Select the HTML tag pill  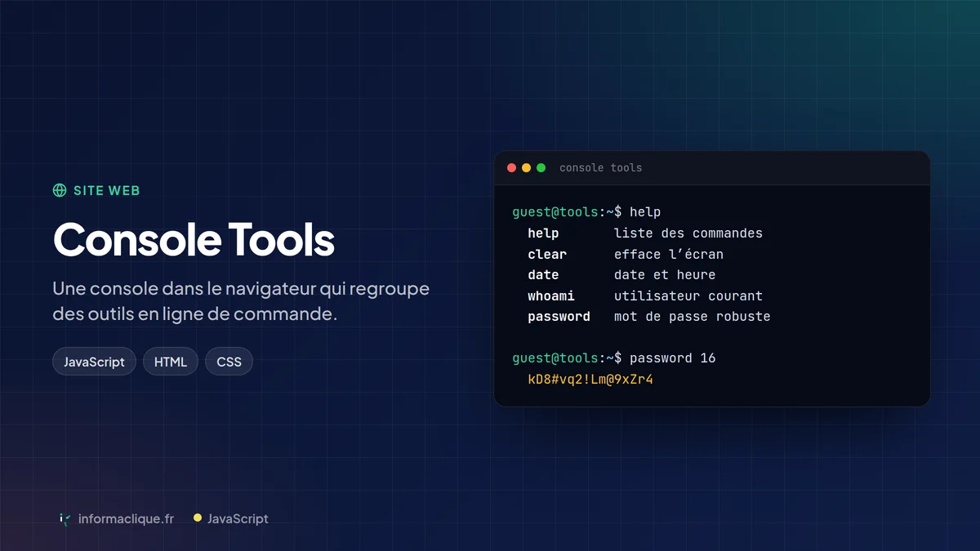pyautogui.click(x=171, y=362)
